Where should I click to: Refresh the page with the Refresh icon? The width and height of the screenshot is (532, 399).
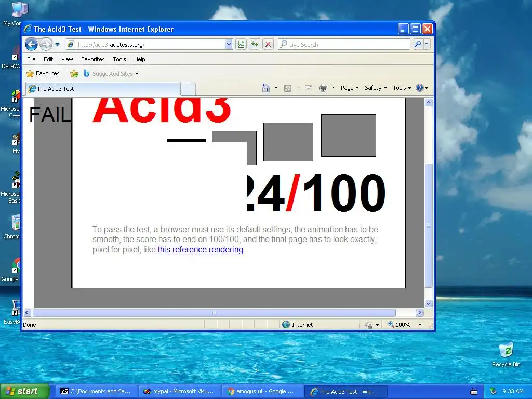coord(255,45)
